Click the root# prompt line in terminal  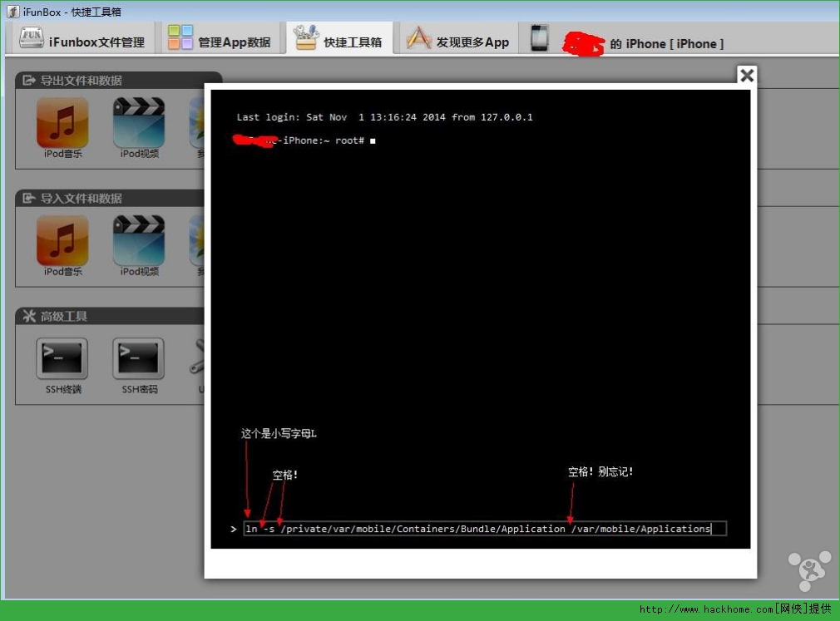click(x=304, y=140)
